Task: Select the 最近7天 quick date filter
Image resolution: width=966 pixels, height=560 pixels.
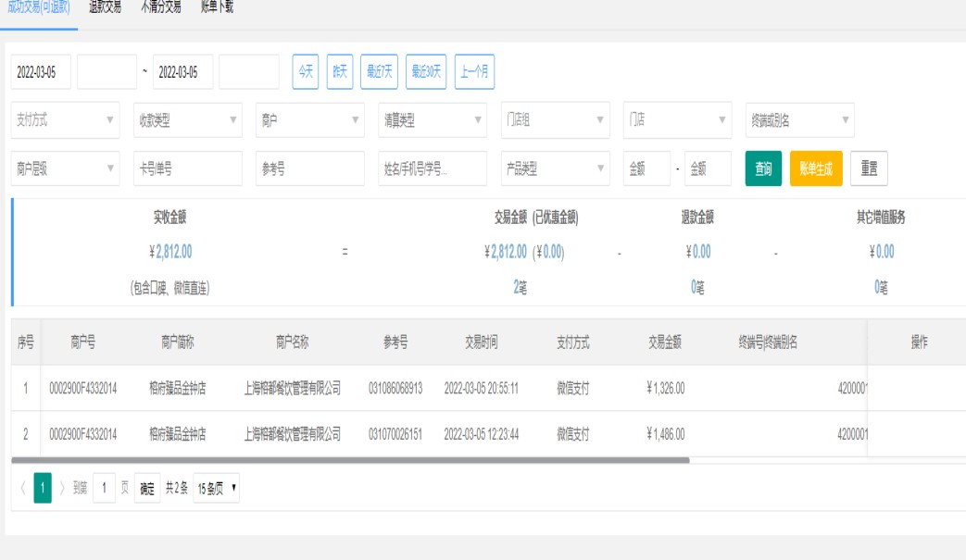Action: point(379,72)
